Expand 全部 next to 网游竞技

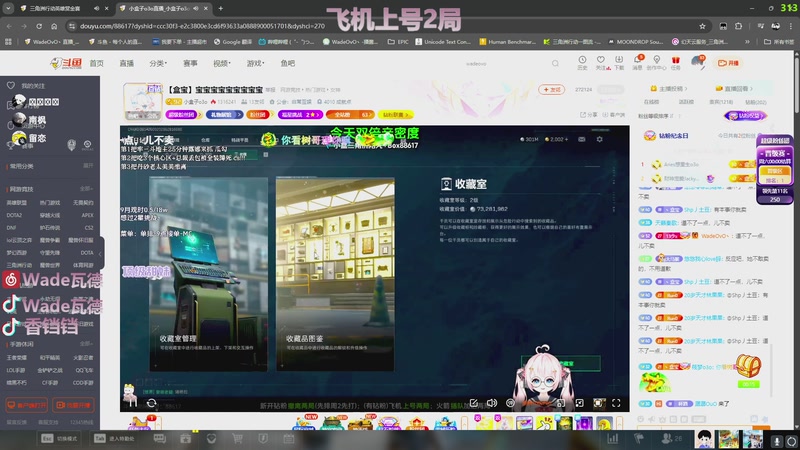(x=86, y=189)
